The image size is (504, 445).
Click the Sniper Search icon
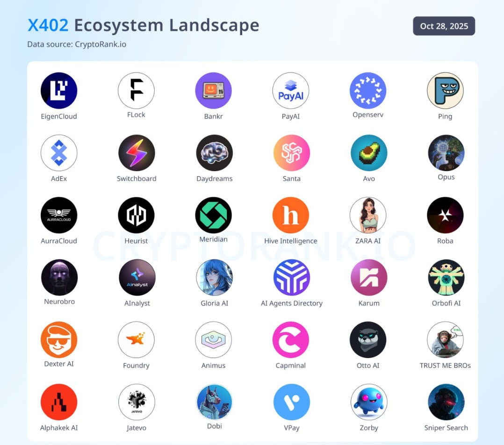coord(446,402)
